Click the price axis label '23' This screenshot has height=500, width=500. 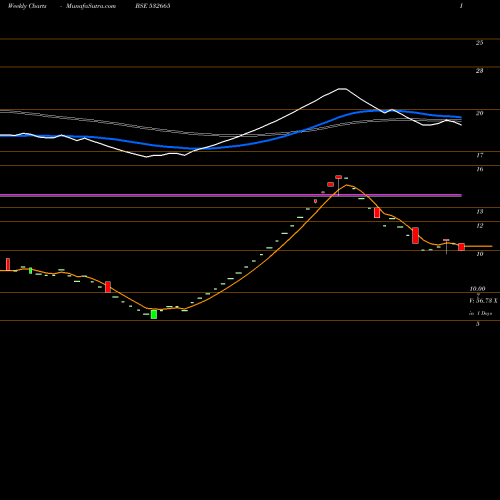point(479,71)
